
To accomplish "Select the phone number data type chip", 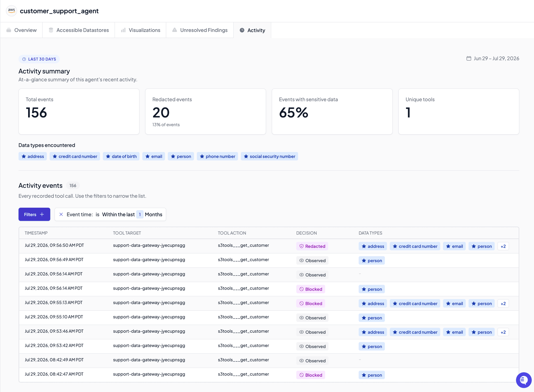I will point(217,156).
